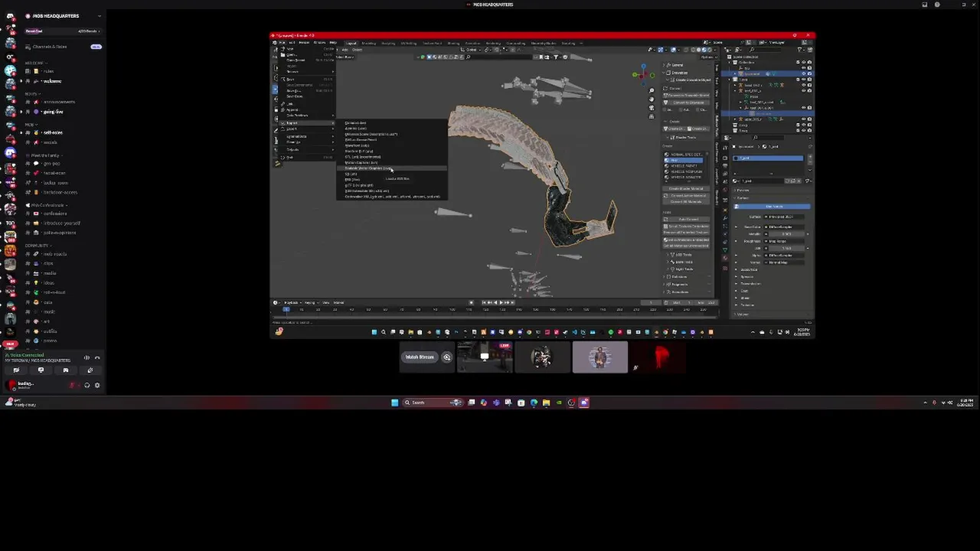This screenshot has width=980, height=551.
Task: Collapse the WELCOME channel category
Action: [x=34, y=63]
